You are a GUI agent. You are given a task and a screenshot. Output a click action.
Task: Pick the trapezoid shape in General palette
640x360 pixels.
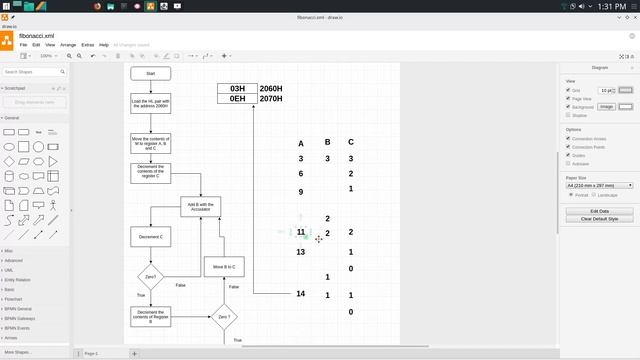pyautogui.click(x=38, y=191)
